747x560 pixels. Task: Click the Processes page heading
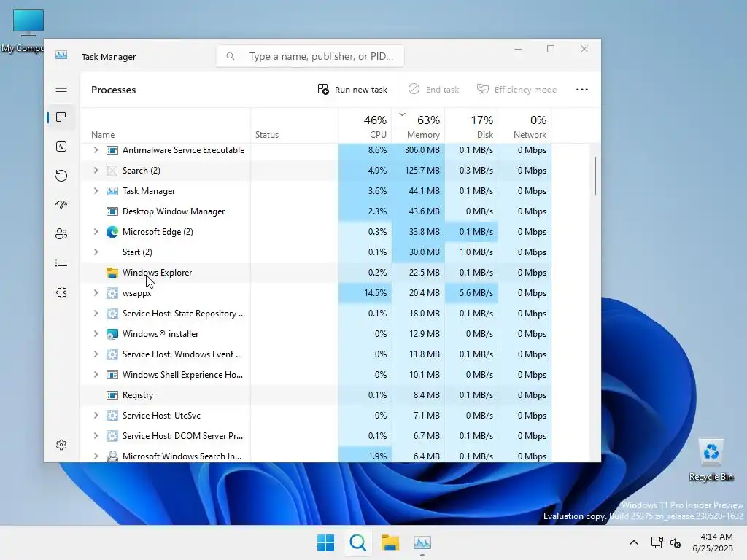pyautogui.click(x=113, y=90)
